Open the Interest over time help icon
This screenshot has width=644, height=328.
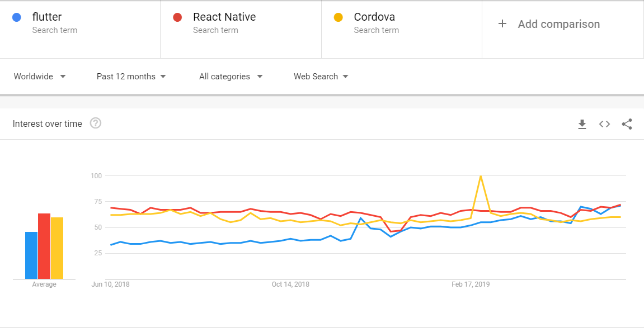(96, 123)
